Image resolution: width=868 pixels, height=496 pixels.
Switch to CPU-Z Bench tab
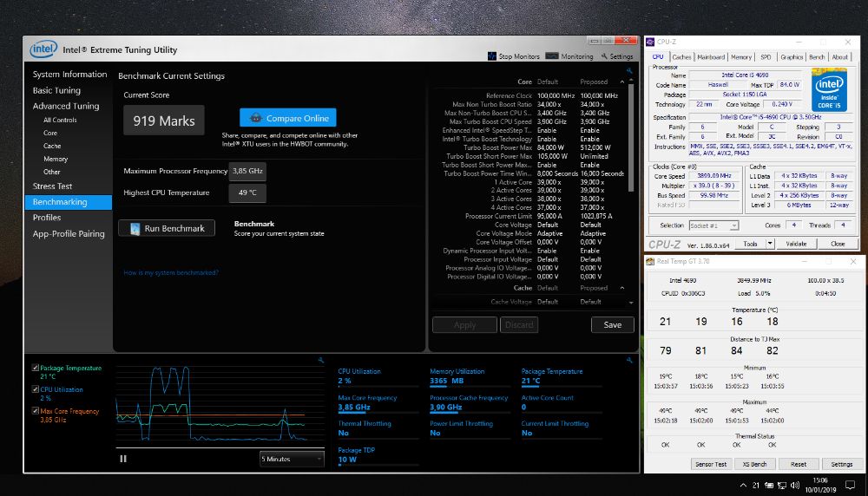[817, 57]
